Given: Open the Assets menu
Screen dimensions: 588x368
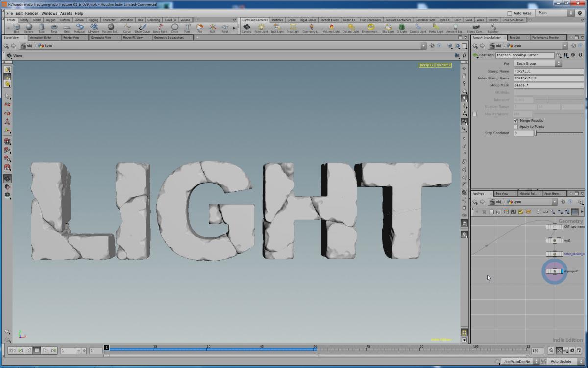Looking at the screenshot, I should coord(66,13).
